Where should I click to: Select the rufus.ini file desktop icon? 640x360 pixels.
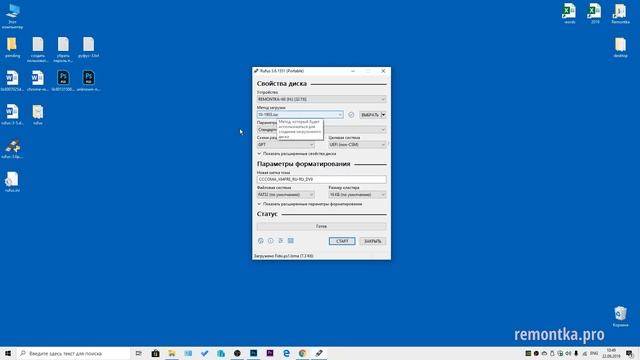(x=12, y=182)
